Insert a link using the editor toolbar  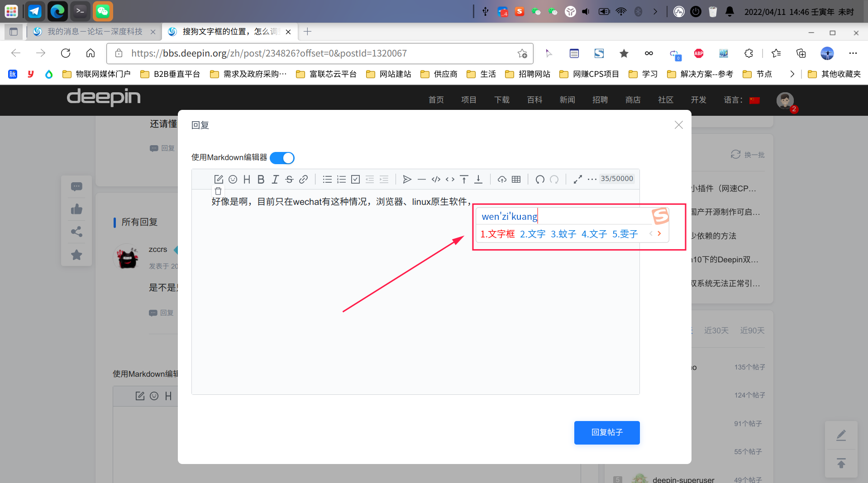click(x=303, y=180)
